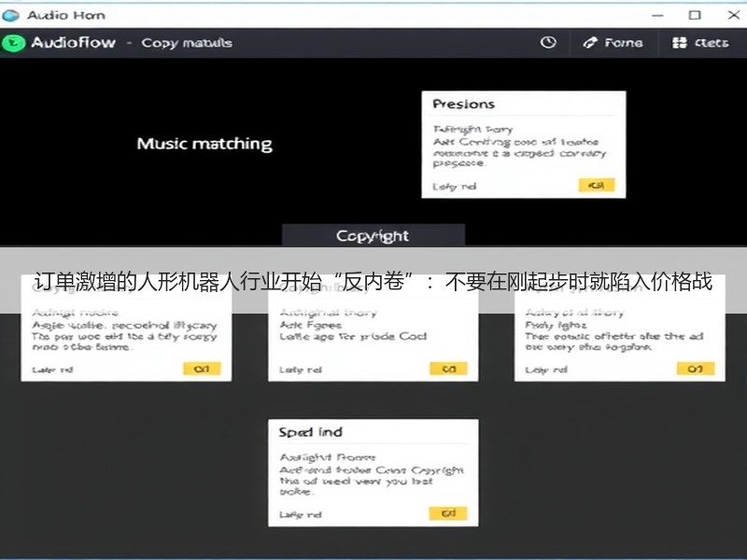Click the Copy matuls header label
The width and height of the screenshot is (747, 560).
coord(186,43)
